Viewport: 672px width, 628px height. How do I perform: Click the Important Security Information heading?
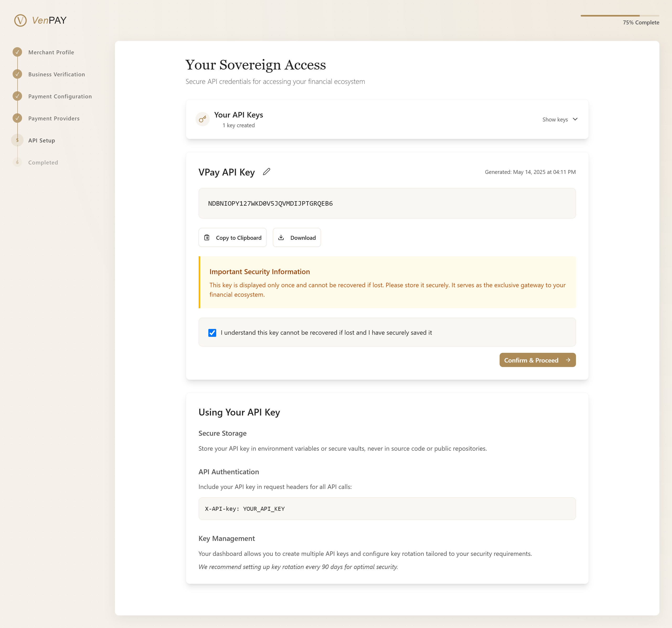tap(259, 272)
